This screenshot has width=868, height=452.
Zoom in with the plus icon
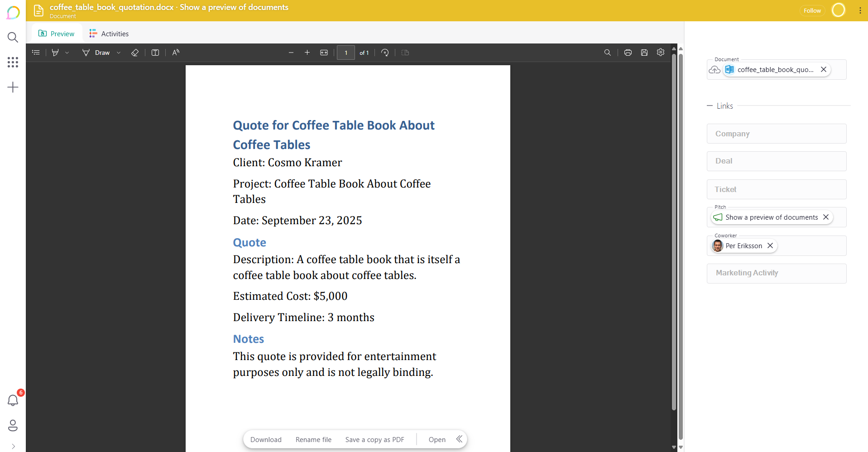pyautogui.click(x=307, y=53)
